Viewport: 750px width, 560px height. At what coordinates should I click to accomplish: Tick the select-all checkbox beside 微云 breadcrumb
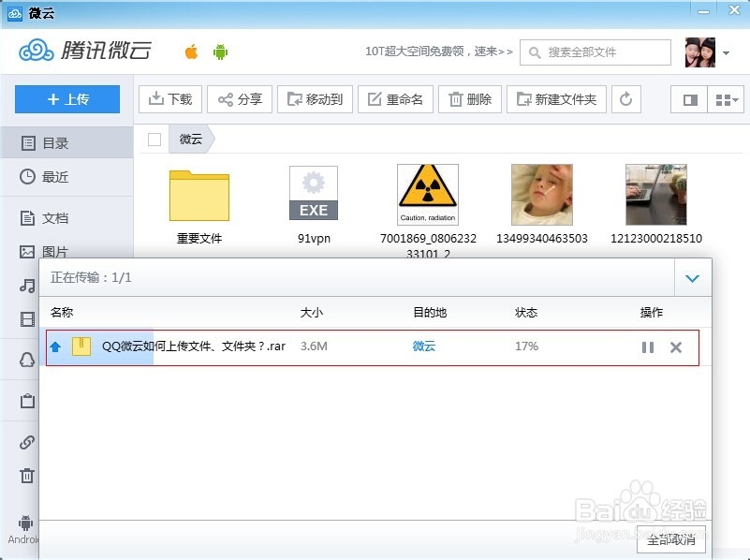click(x=154, y=140)
